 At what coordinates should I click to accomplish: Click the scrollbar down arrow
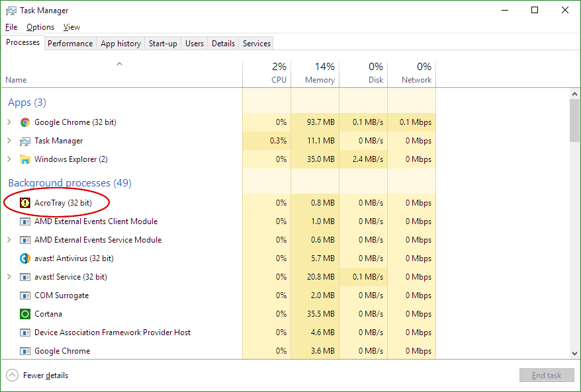[574, 354]
